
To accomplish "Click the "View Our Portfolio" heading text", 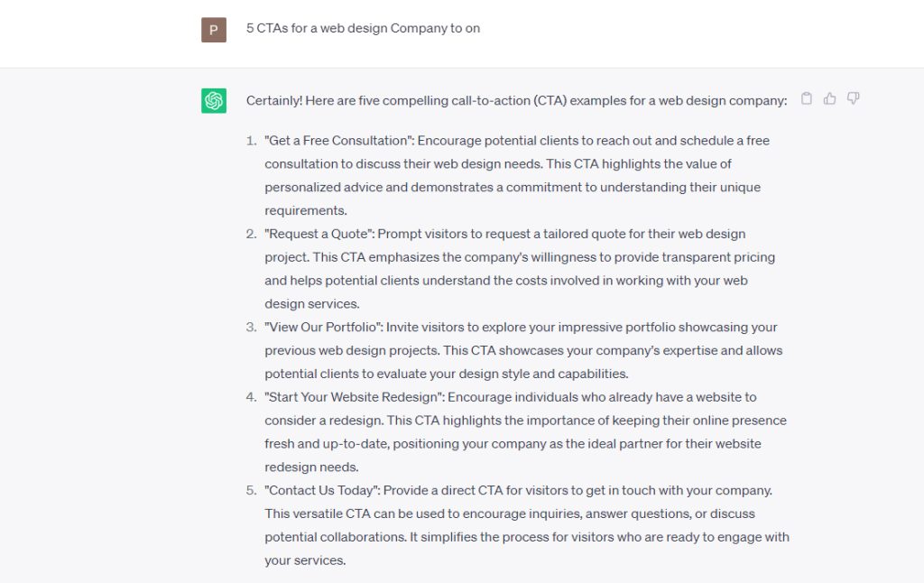I will pyautogui.click(x=321, y=327).
